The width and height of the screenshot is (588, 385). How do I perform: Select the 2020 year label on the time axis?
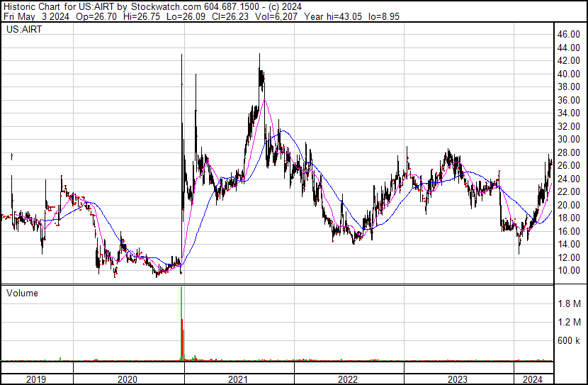point(128,379)
